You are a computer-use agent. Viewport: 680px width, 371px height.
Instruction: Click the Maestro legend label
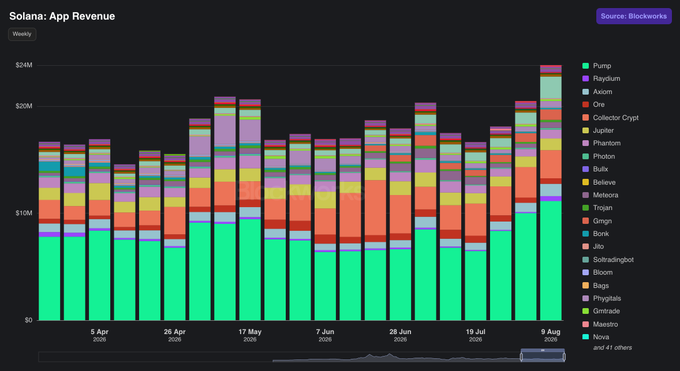pos(605,324)
